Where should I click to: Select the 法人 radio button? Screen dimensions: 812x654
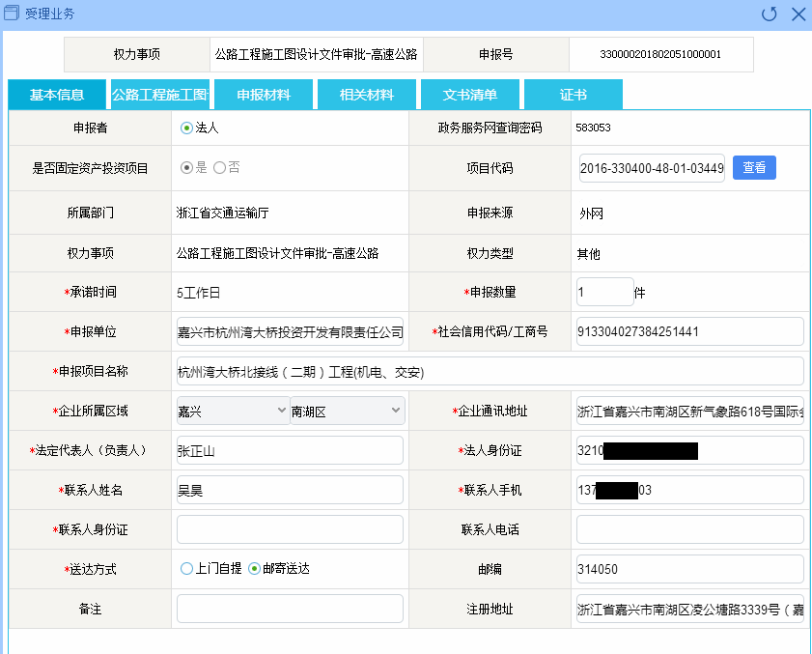click(x=186, y=127)
